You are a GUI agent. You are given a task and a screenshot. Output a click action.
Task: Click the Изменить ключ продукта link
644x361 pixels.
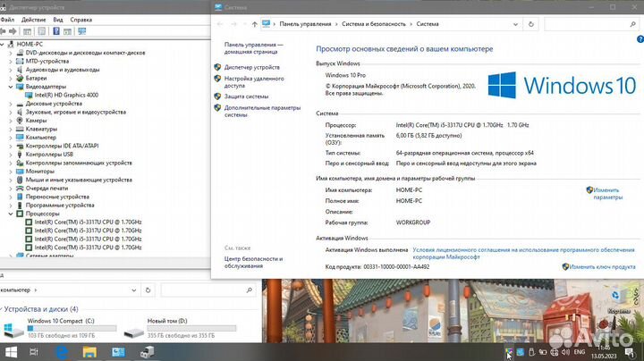tap(602, 266)
